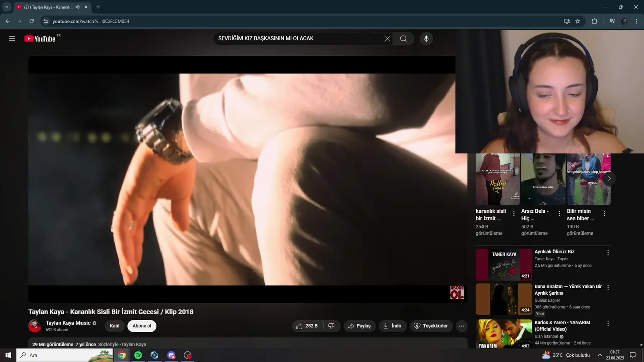Click the ABONE OL watermark in the video
644x362 pixels.
pyautogui.click(x=457, y=293)
